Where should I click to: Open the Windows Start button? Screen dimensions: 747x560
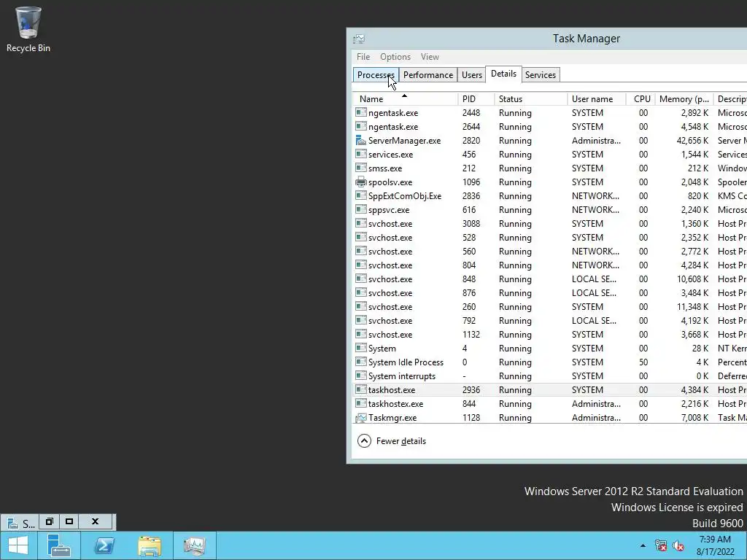pyautogui.click(x=18, y=545)
